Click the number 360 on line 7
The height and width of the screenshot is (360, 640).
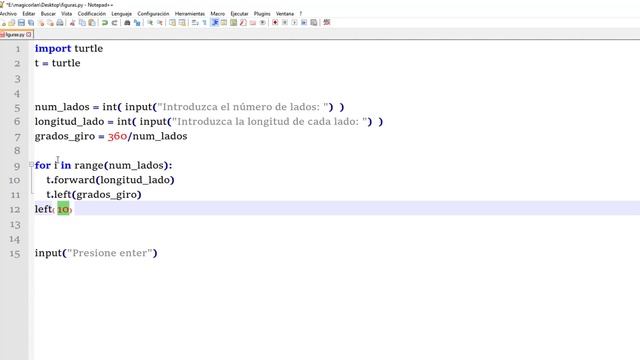point(118,136)
